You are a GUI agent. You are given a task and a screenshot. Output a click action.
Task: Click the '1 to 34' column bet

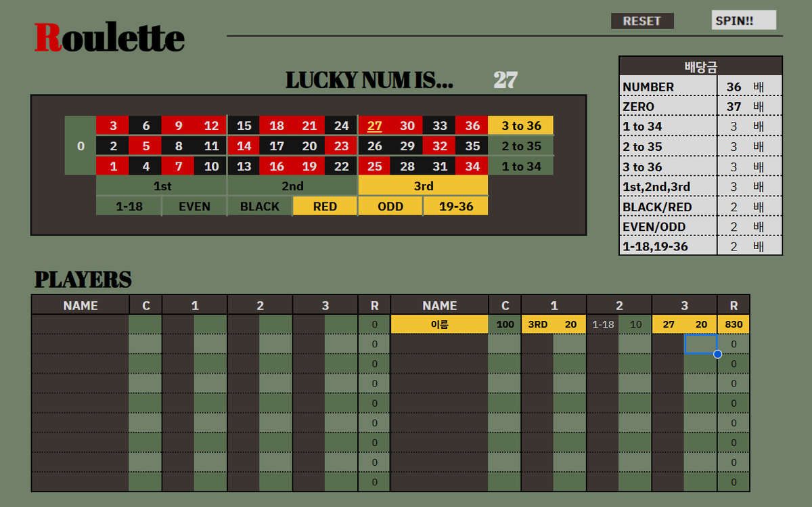(521, 166)
